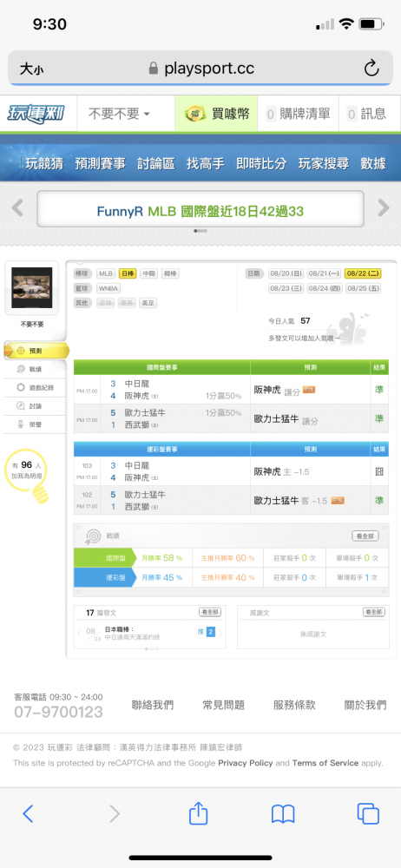401x868 pixels.
Task: Select the 美足 league filter
Action: 148,303
